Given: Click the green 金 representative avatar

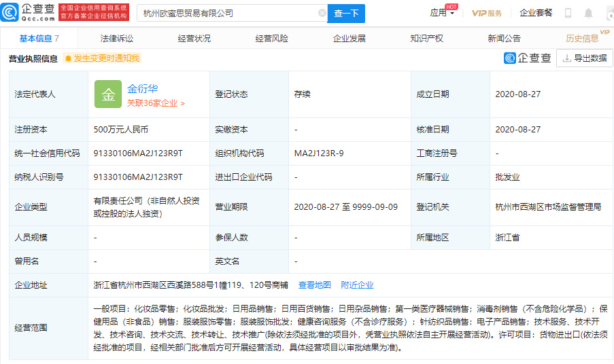Looking at the screenshot, I should click(x=108, y=94).
